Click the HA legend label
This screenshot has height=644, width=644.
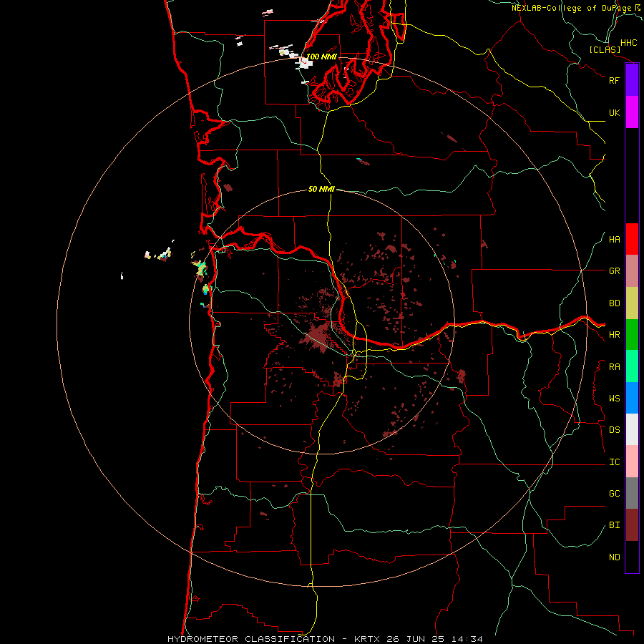pyautogui.click(x=614, y=240)
